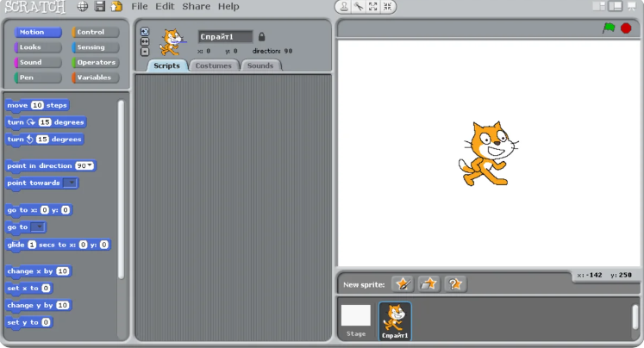Click the green flag to start
The image size is (644, 348).
tap(609, 28)
